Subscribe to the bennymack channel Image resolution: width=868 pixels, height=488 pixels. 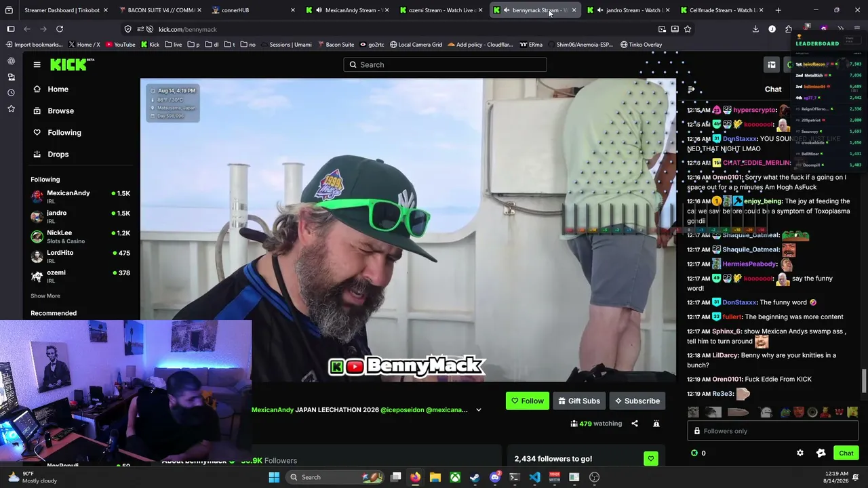637,401
